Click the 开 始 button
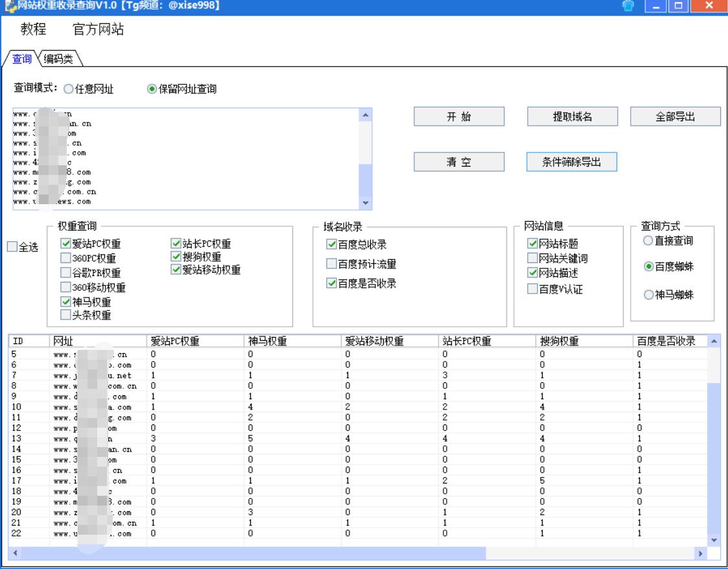This screenshot has width=728, height=569. (x=459, y=117)
